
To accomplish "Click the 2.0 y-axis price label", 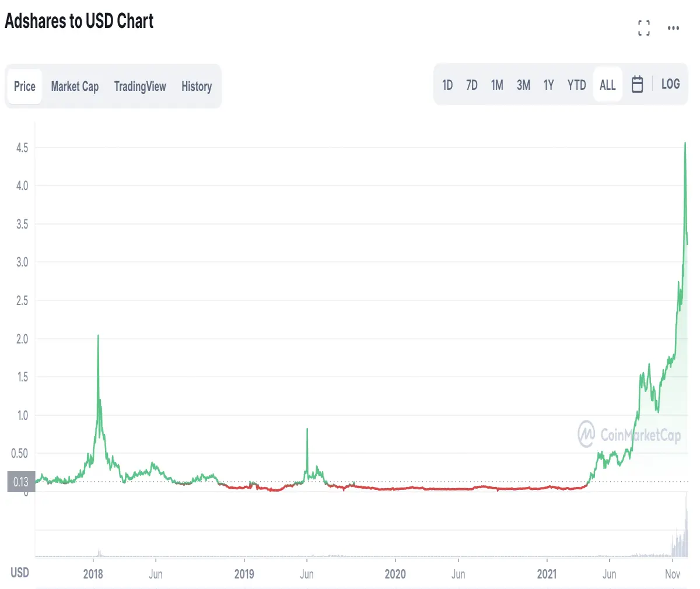I will click(22, 339).
